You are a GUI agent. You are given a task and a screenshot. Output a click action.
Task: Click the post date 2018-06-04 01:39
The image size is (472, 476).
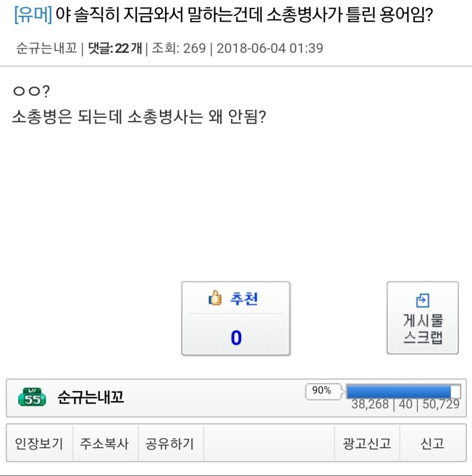270,49
